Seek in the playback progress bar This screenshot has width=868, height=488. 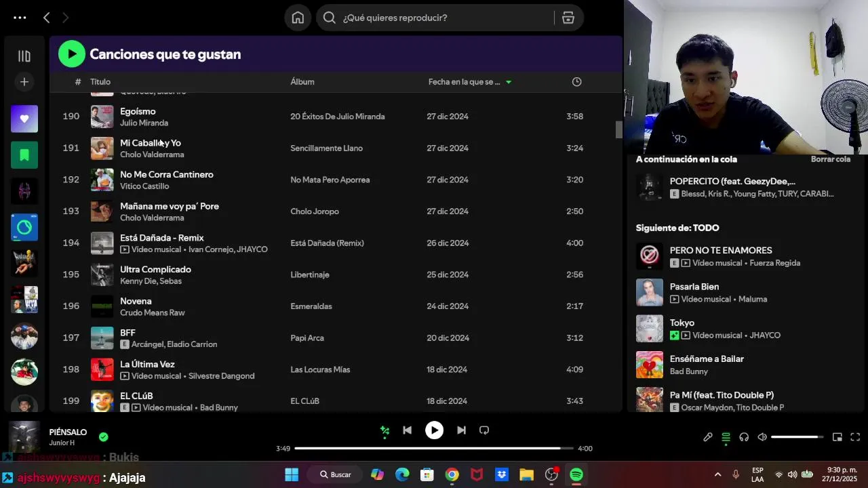click(x=434, y=448)
